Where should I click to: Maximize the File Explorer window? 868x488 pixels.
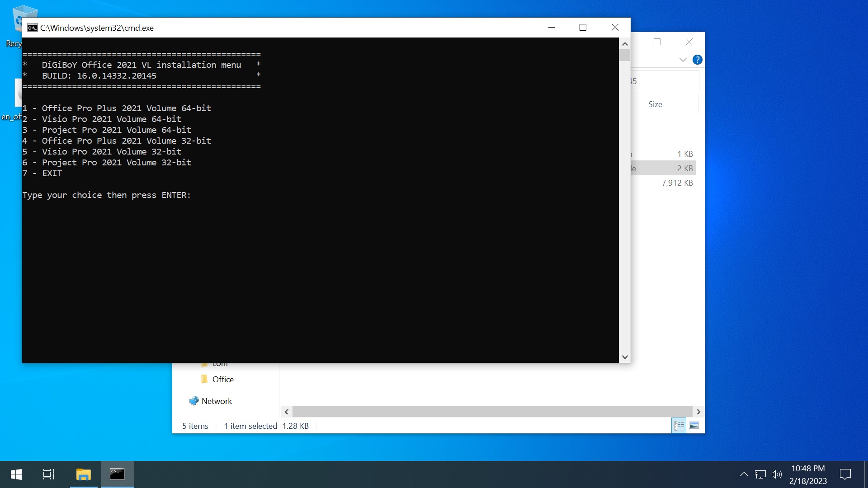(657, 42)
